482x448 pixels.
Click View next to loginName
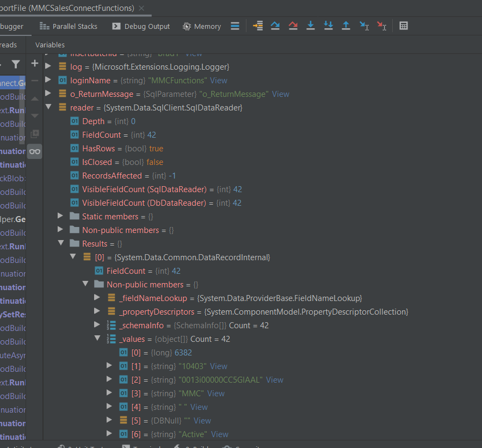(219, 79)
